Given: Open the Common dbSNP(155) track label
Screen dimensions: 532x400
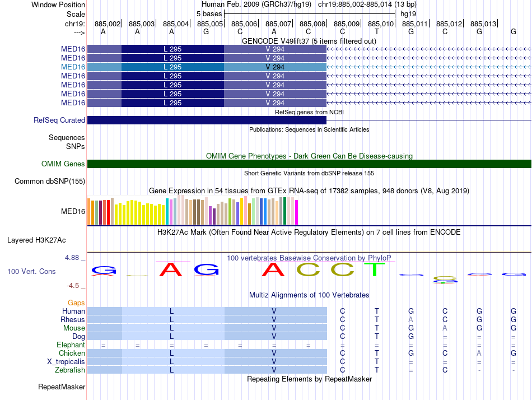Looking at the screenshot, I should (49, 182).
